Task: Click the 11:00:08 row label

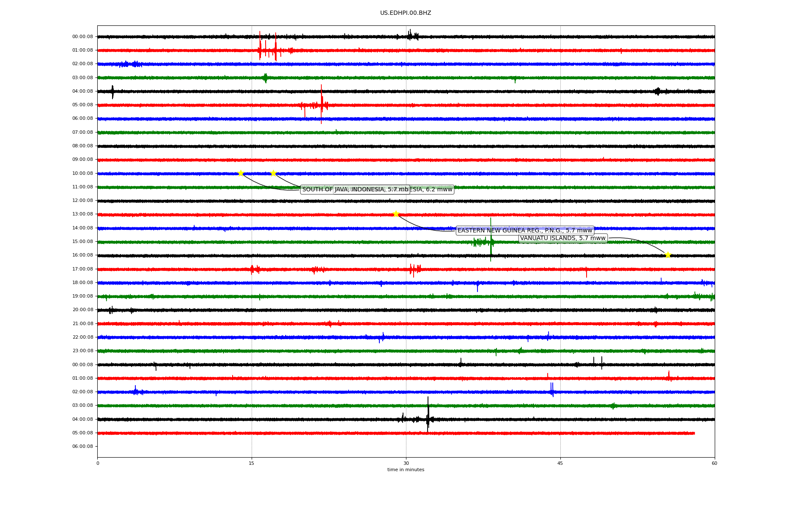Action: 82,187
